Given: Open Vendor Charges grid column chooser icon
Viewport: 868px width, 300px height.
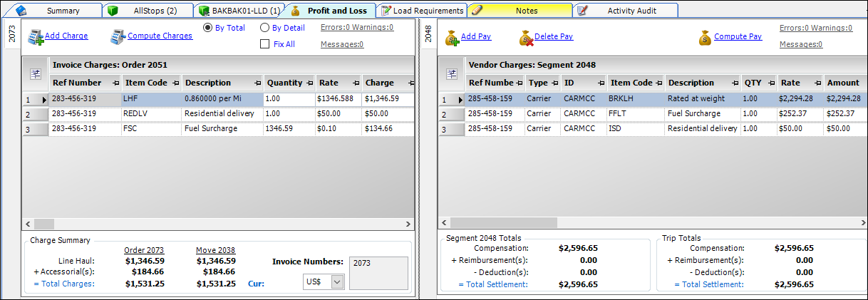Looking at the screenshot, I should point(451,73).
